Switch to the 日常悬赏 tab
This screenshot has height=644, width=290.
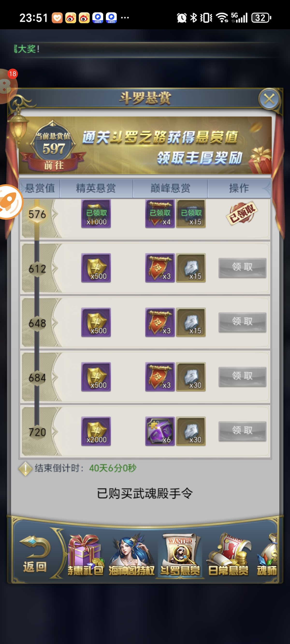[x=228, y=555]
